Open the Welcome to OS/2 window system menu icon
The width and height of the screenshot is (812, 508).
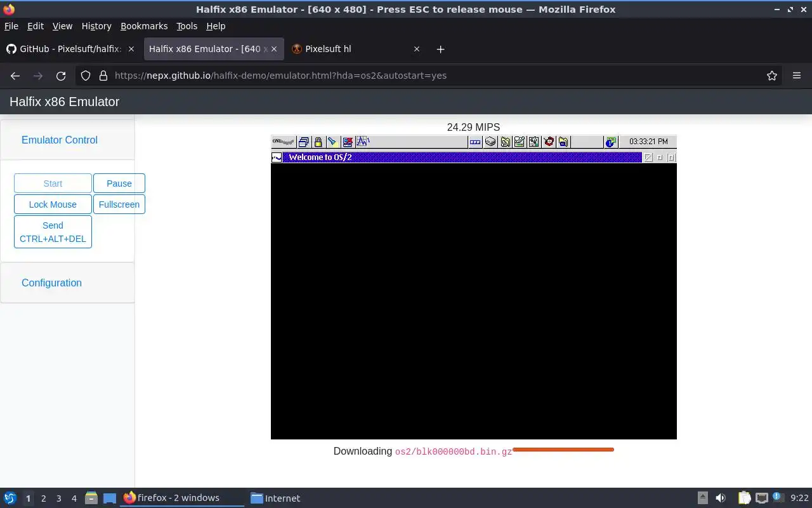click(x=277, y=157)
